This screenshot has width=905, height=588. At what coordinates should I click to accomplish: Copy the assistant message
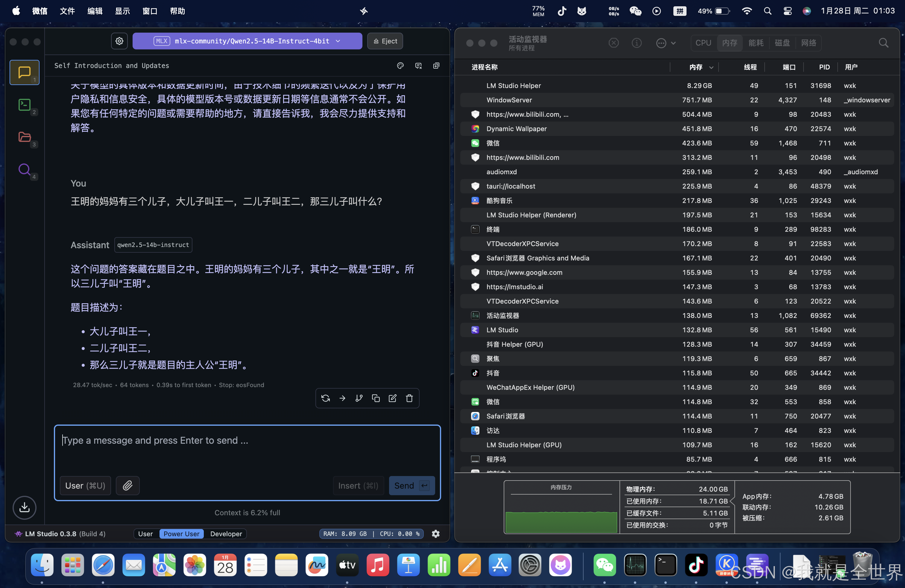pyautogui.click(x=376, y=398)
